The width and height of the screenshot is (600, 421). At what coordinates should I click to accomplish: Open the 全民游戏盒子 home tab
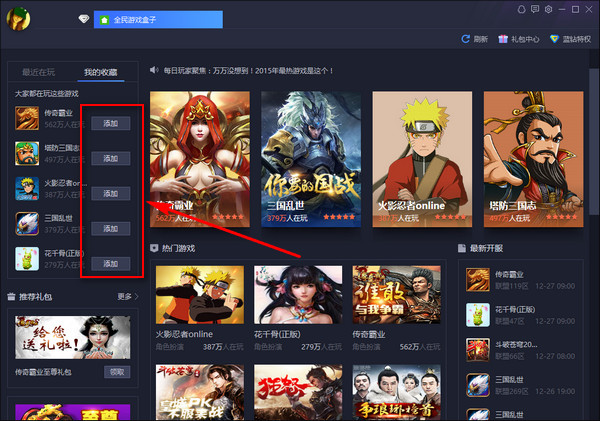tap(158, 20)
